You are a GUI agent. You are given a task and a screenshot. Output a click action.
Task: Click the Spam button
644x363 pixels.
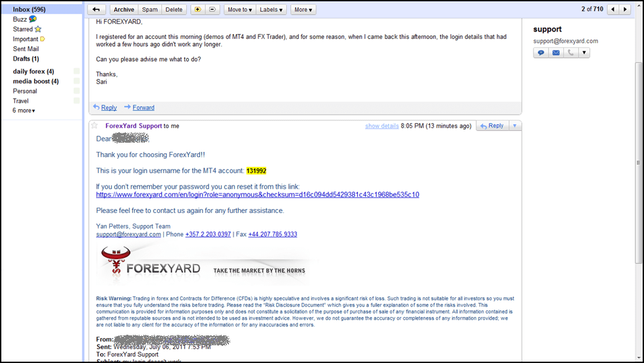tap(150, 9)
